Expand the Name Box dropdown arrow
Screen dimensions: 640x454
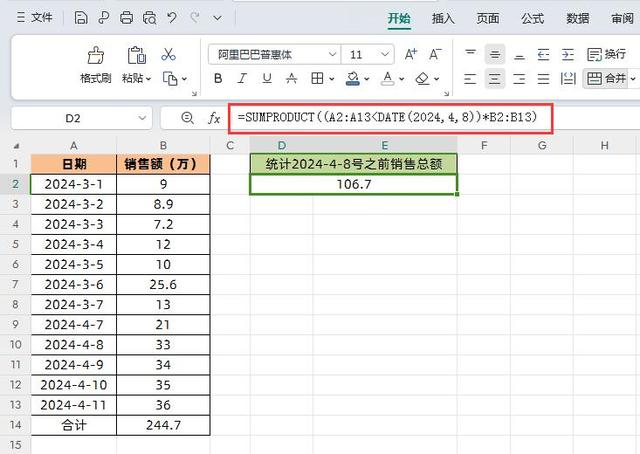(142, 118)
